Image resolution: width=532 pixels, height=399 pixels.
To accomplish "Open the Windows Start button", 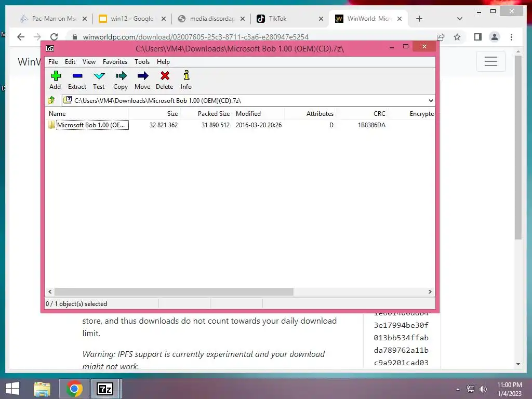I will pos(12,389).
